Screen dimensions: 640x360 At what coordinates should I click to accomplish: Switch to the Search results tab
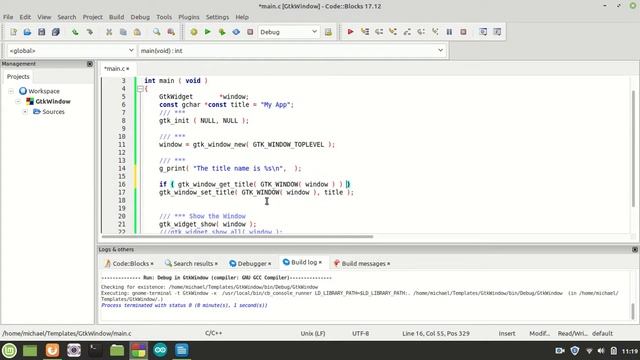[x=191, y=264]
